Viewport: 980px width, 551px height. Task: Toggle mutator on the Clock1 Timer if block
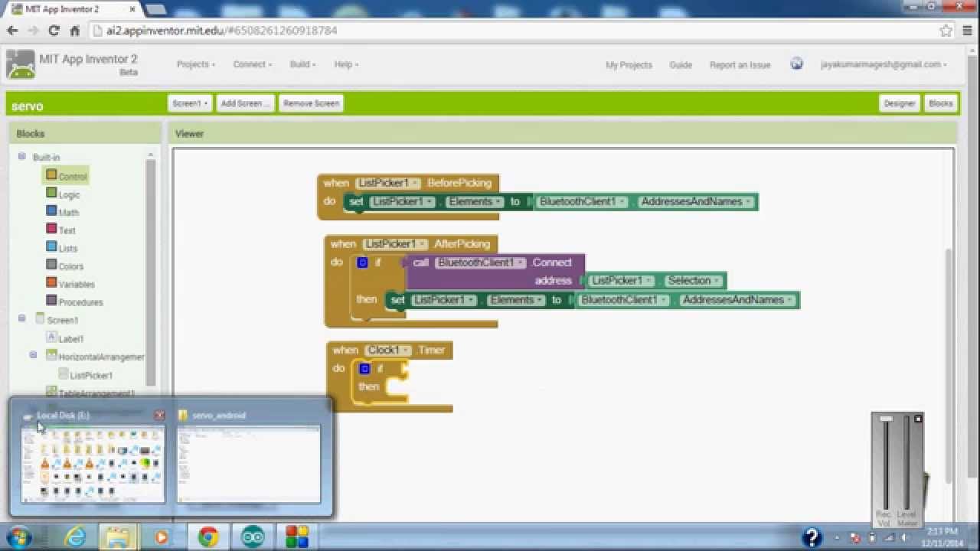[x=364, y=369]
